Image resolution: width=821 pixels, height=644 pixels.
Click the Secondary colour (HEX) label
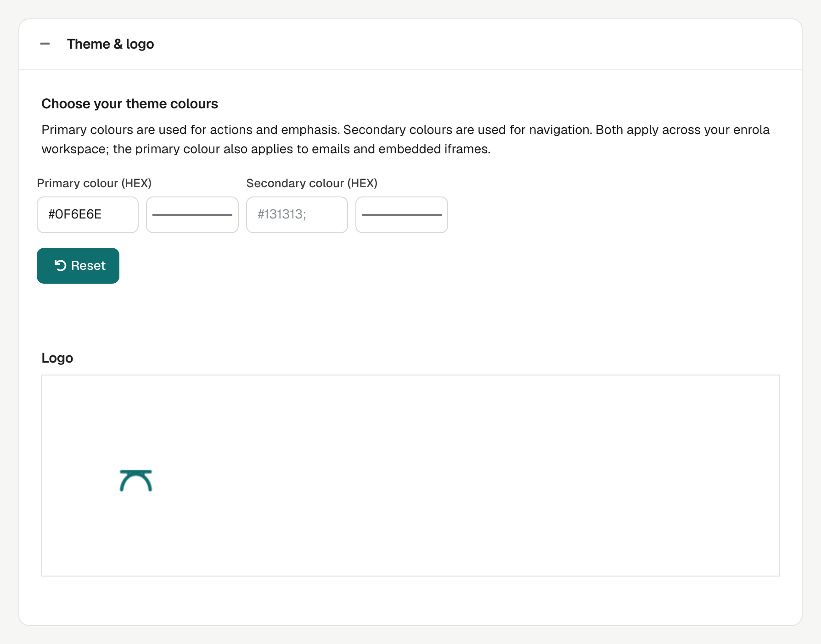pos(312,183)
